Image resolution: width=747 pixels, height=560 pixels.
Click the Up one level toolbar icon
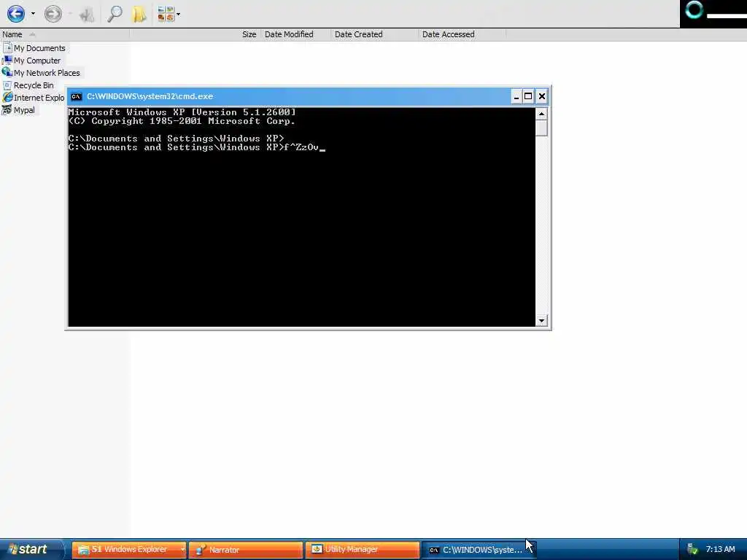(x=88, y=15)
